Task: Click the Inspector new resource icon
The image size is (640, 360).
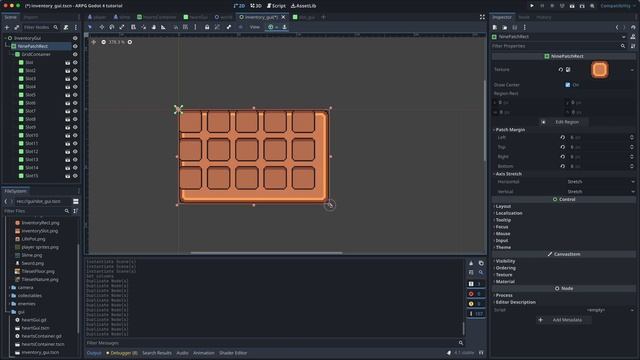Action: coord(495,27)
